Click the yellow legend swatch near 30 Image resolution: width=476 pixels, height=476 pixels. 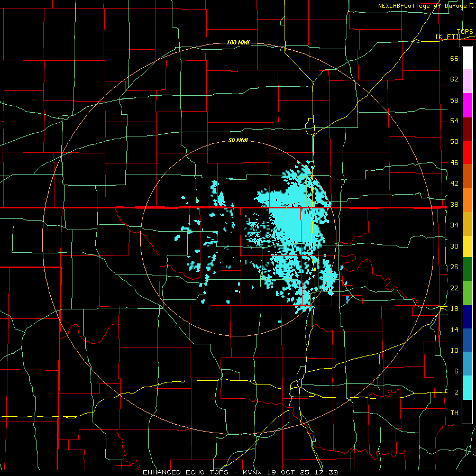click(x=467, y=246)
